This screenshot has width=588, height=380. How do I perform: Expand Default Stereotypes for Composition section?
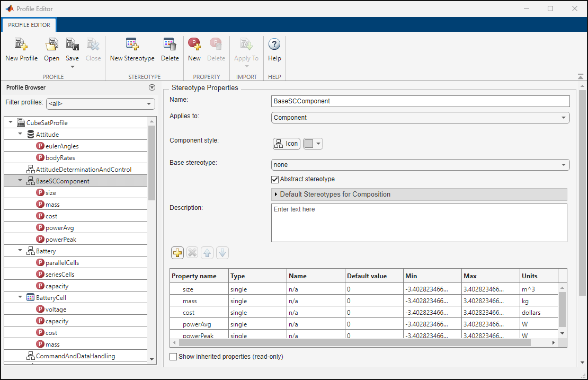coord(277,195)
